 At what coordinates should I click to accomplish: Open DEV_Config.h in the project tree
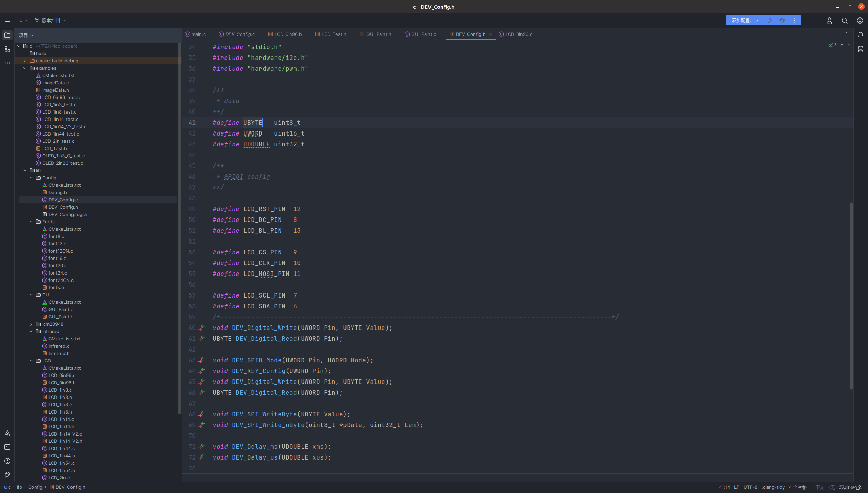click(63, 207)
